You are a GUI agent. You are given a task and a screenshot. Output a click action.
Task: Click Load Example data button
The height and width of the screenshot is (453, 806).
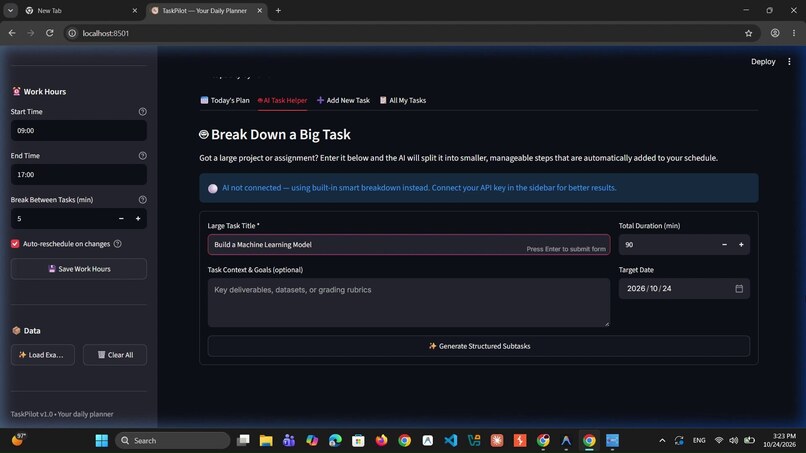tap(43, 355)
